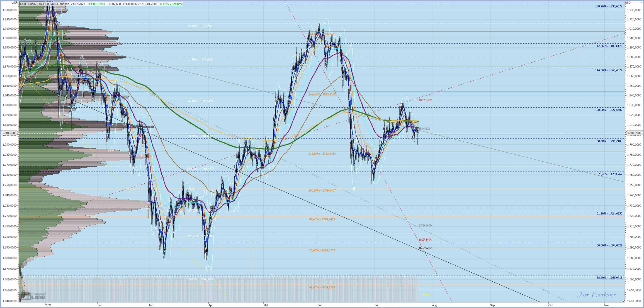Click the 100,00% - 1827,5507 Fibonacci label
This screenshot has height=308, width=644.
[608, 110]
